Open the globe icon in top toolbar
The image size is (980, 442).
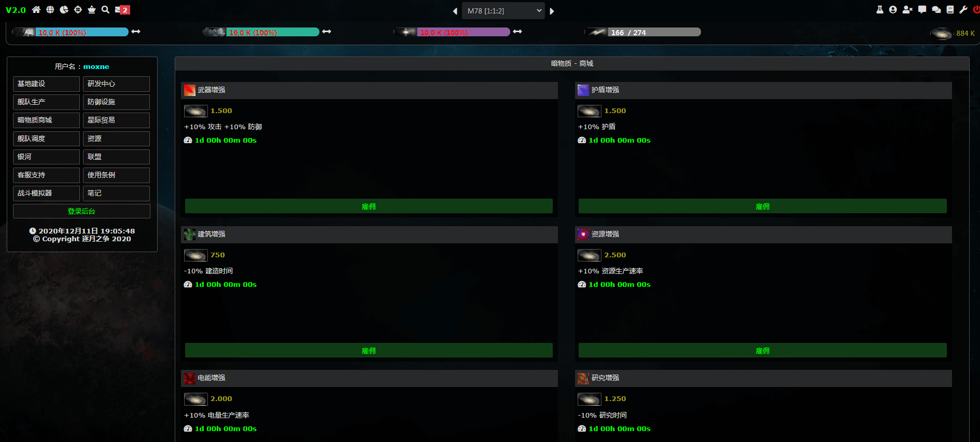point(50,10)
